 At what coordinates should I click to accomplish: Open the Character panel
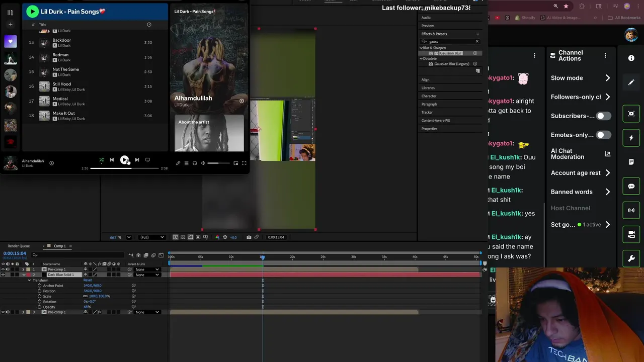click(429, 96)
